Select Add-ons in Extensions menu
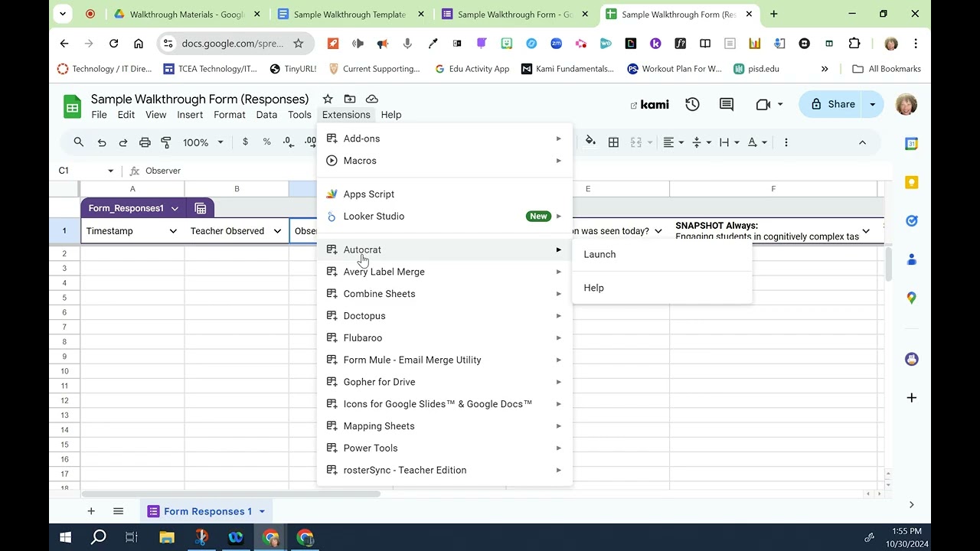The image size is (980, 551). point(445,139)
